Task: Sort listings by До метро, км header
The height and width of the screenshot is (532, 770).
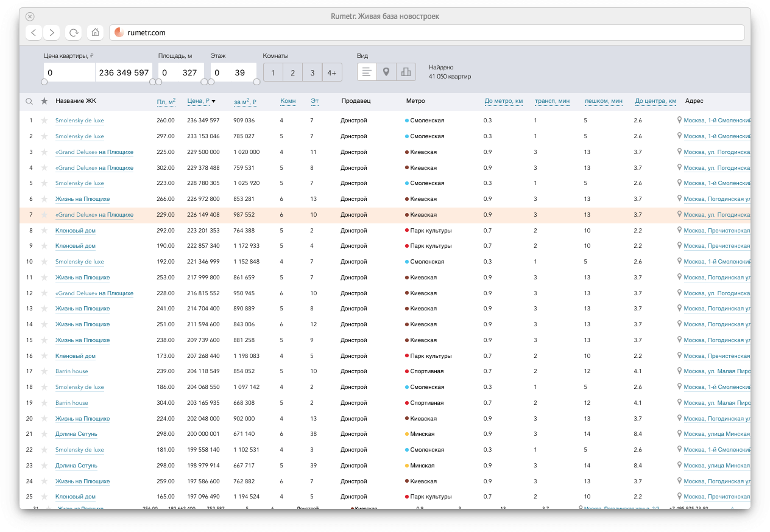Action: tap(503, 101)
